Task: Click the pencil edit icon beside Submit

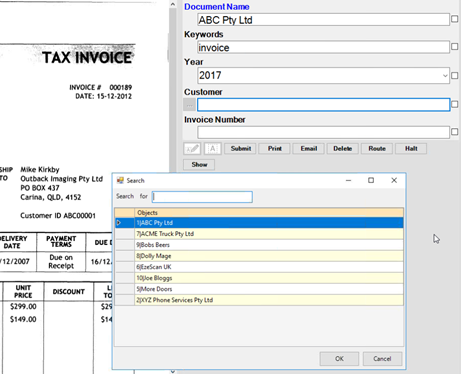Action: (192, 148)
